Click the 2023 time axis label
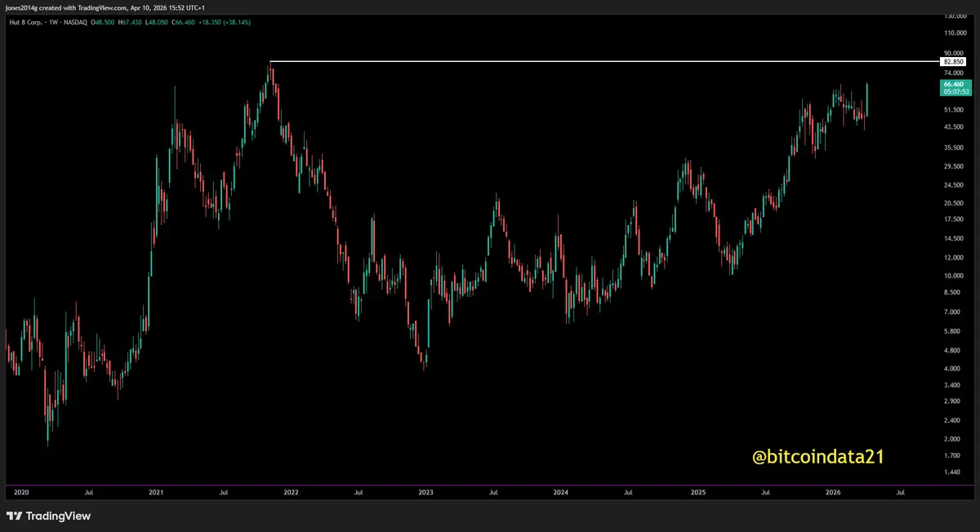 click(x=425, y=493)
